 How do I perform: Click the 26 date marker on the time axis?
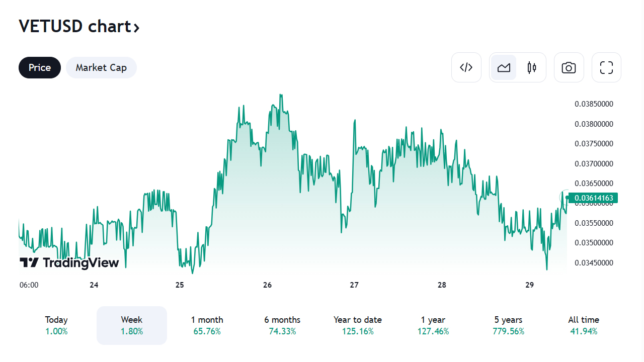267,285
